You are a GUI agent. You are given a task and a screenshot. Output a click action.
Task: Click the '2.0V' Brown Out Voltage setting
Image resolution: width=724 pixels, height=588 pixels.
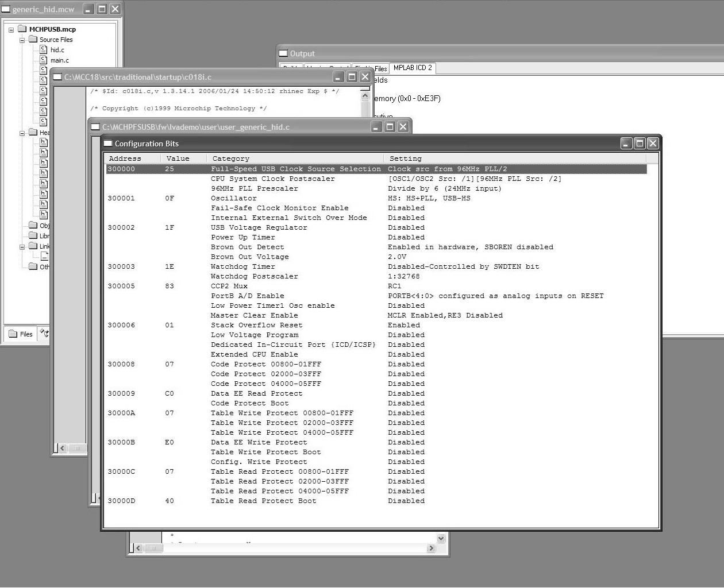click(397, 257)
